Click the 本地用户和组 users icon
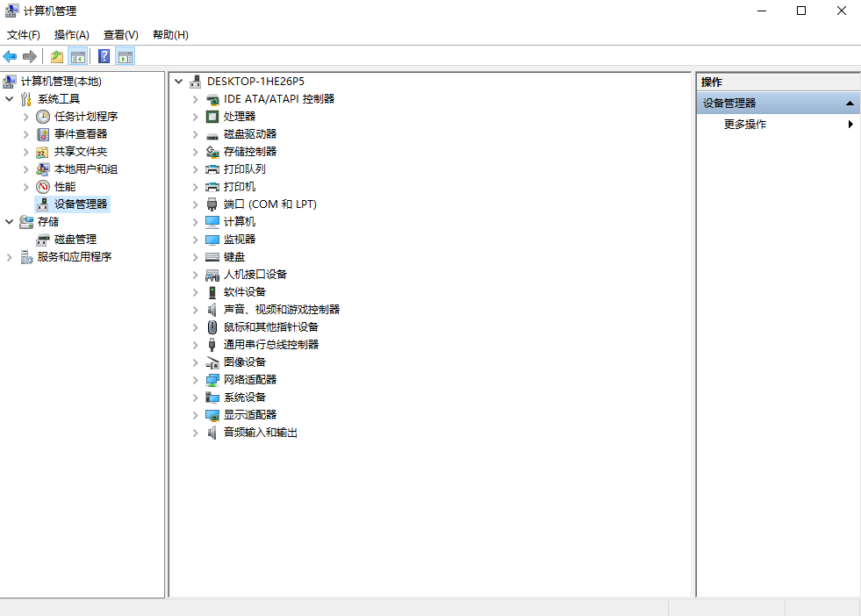The height and width of the screenshot is (616, 861). (x=43, y=169)
